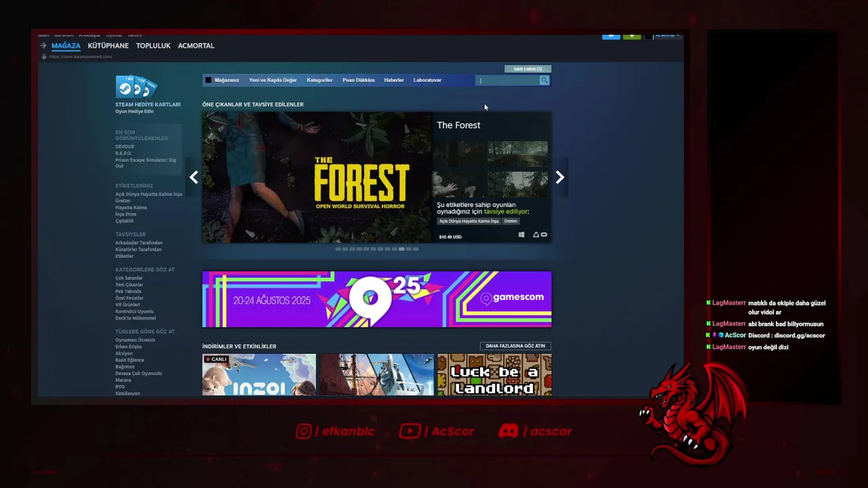The height and width of the screenshot is (488, 868).
Task: Click the search magnifier icon in the store bar
Action: click(544, 80)
